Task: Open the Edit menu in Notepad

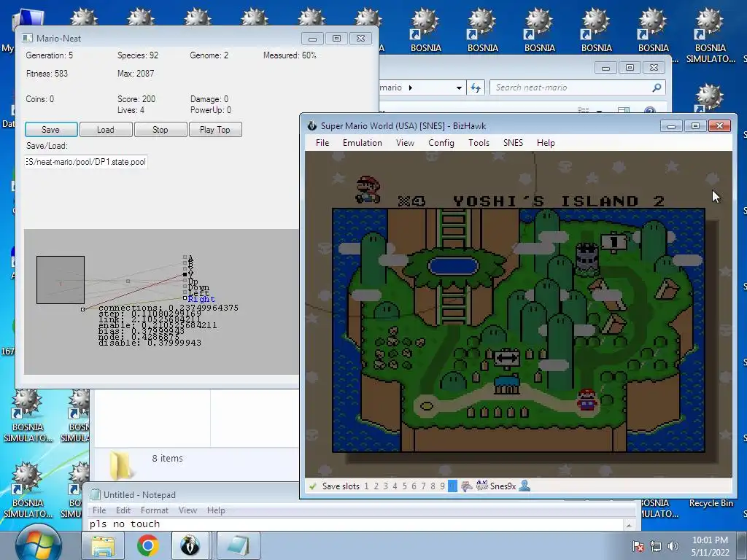Action: point(123,510)
